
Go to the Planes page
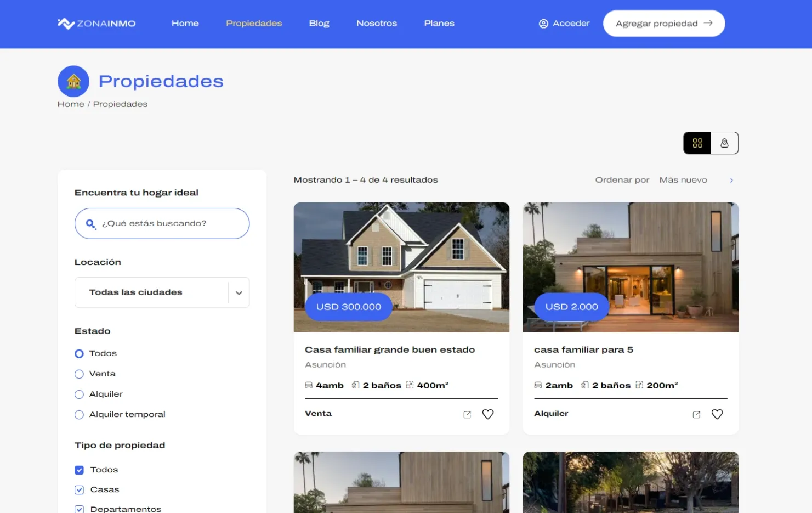(439, 24)
